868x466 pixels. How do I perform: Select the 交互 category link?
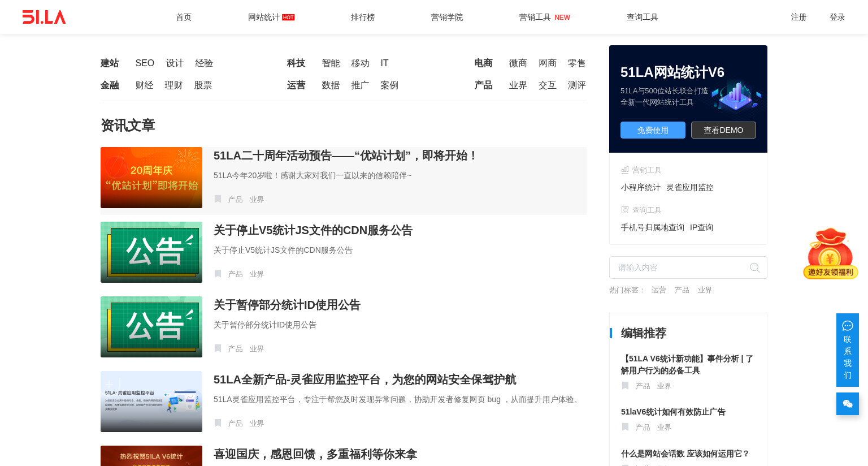click(x=548, y=85)
